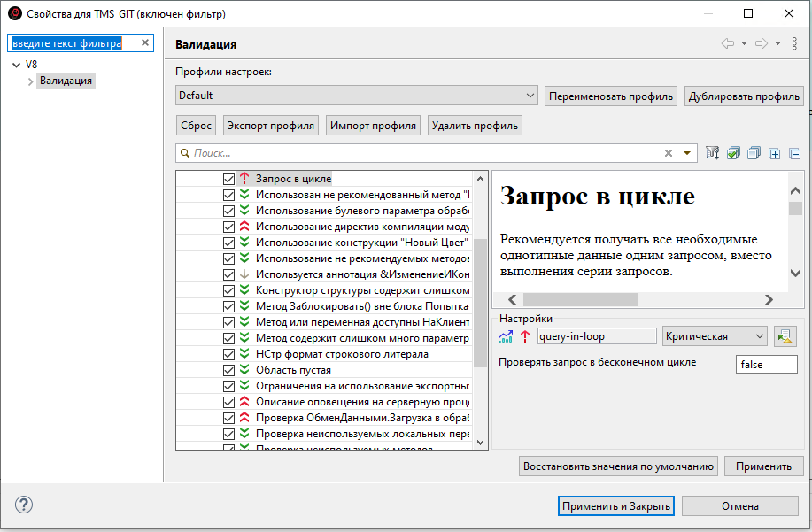Click Удалить профиль button

click(x=475, y=126)
